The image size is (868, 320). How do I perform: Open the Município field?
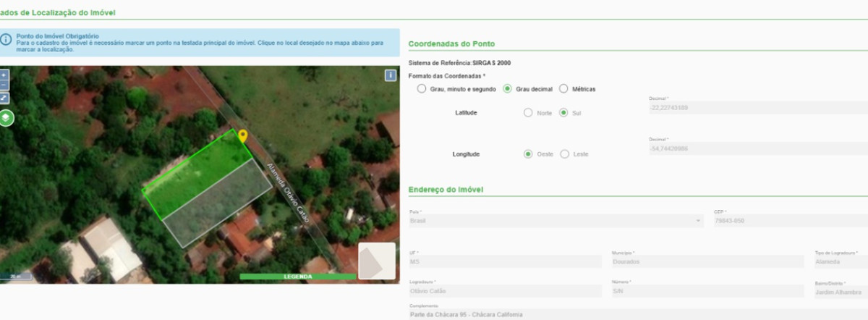(707, 261)
